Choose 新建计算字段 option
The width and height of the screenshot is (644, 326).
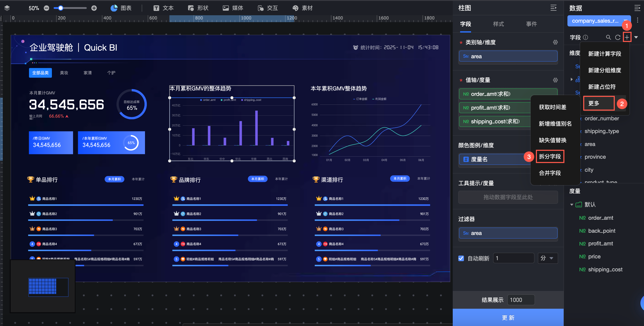click(x=604, y=54)
